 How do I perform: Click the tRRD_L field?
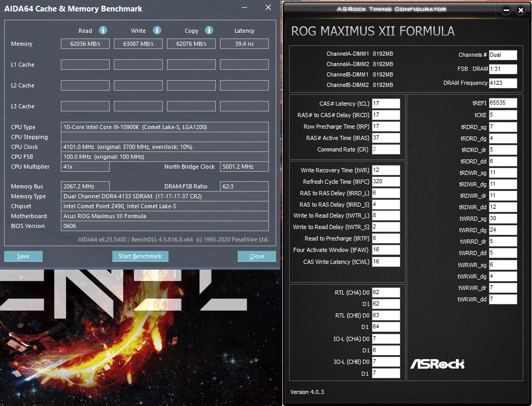point(386,193)
